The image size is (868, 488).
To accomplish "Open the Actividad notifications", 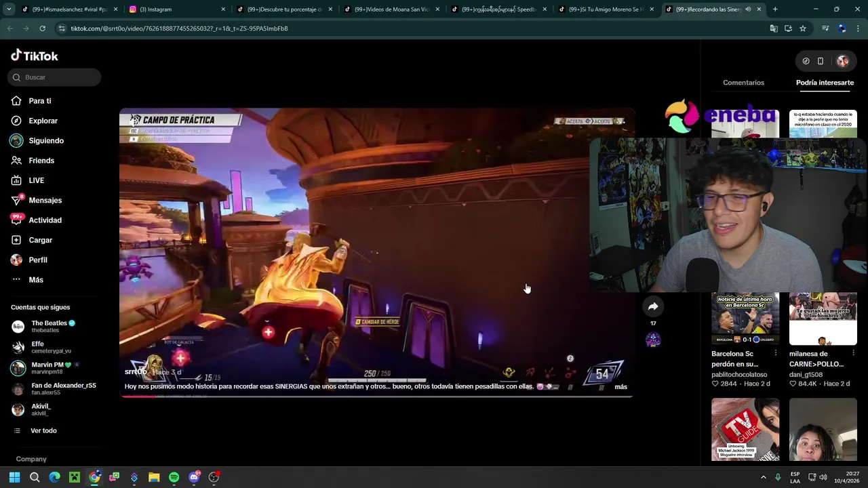I will pyautogui.click(x=45, y=220).
